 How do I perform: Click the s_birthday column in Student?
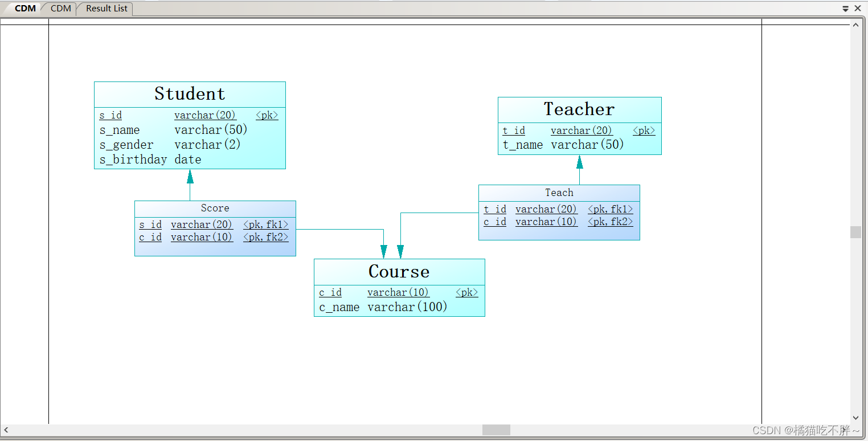coord(133,160)
